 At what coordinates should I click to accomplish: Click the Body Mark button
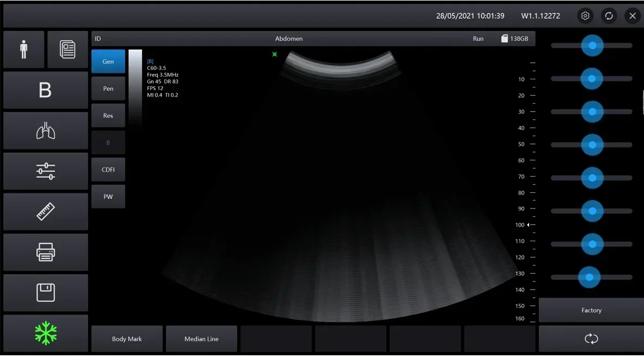coord(127,339)
